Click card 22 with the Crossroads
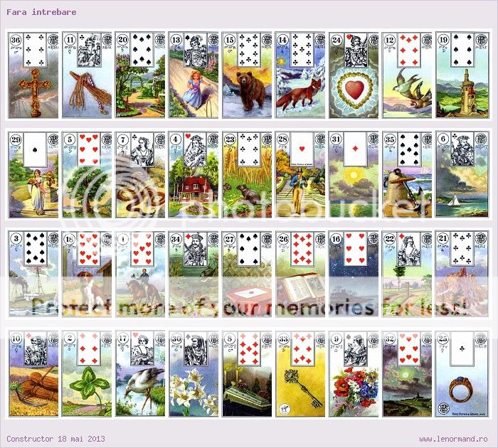This screenshot has height=448, width=498. pos(407,274)
